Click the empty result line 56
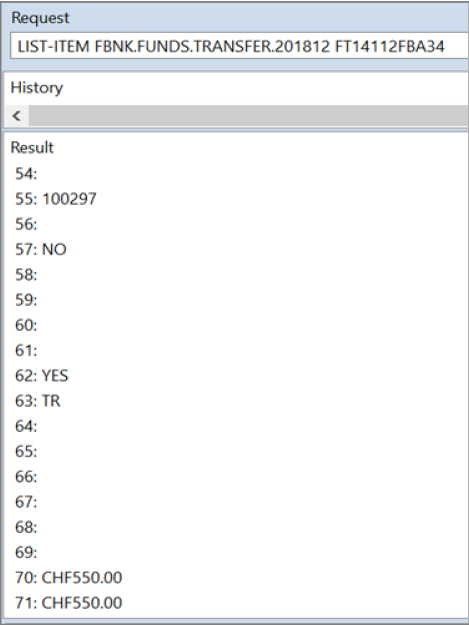The image size is (469, 625). click(x=26, y=224)
